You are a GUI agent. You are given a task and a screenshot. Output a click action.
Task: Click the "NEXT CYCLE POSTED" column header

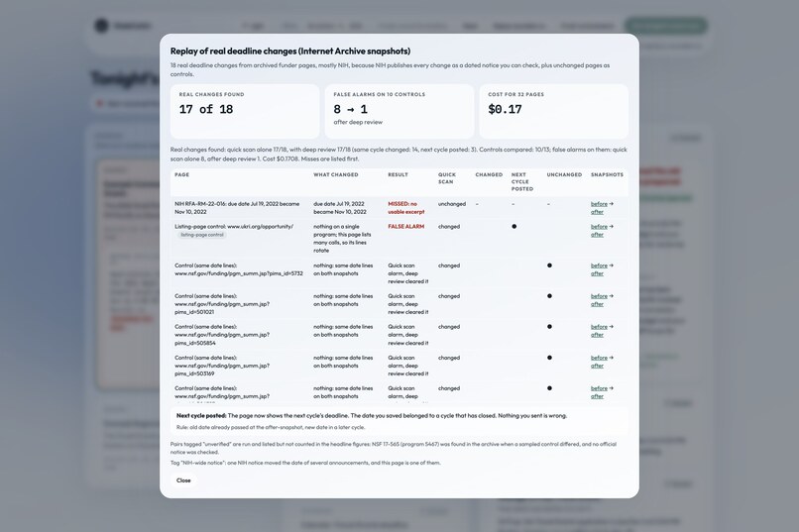[x=522, y=181]
